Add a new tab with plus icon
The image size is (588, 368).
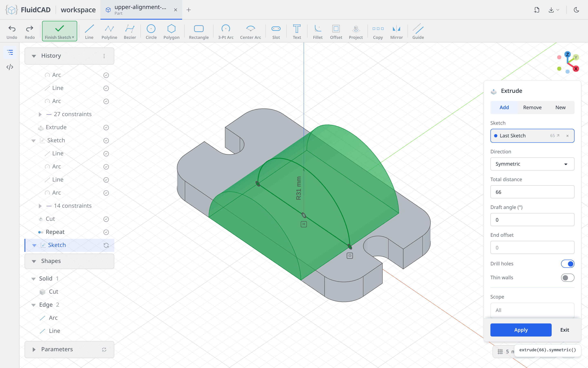pos(189,10)
